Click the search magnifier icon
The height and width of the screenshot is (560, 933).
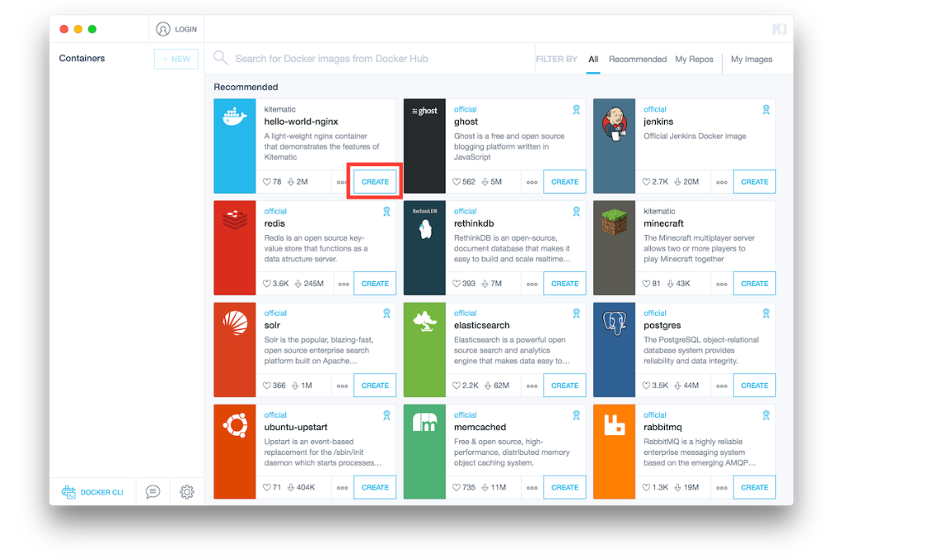point(221,58)
